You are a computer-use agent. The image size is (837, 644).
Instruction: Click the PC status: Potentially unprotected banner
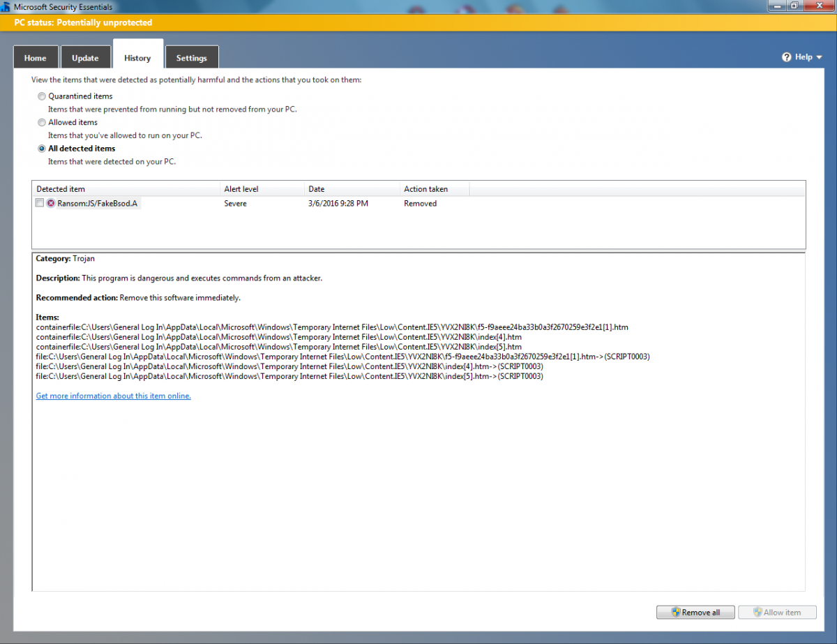coord(418,22)
